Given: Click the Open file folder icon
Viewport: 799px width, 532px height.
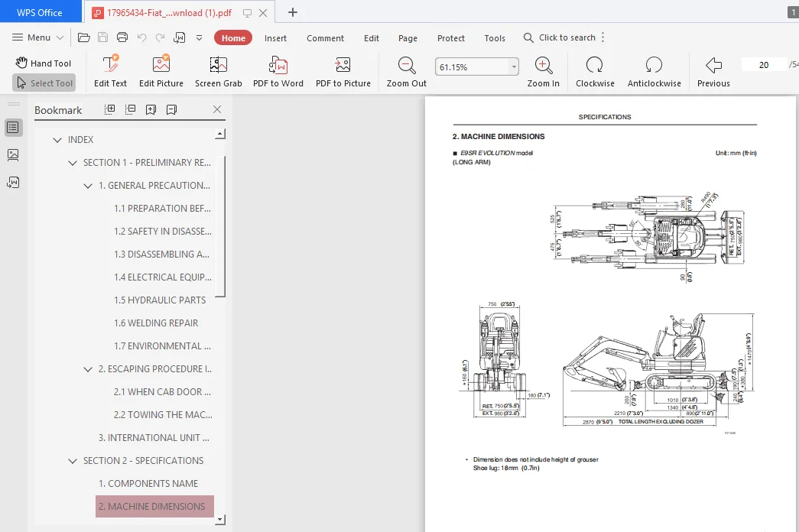Looking at the screenshot, I should coord(84,37).
